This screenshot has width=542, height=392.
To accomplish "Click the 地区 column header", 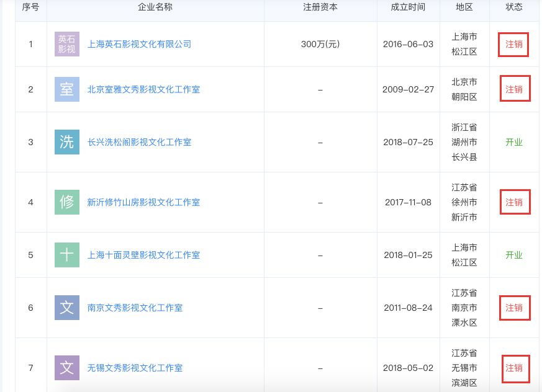I will [x=464, y=8].
